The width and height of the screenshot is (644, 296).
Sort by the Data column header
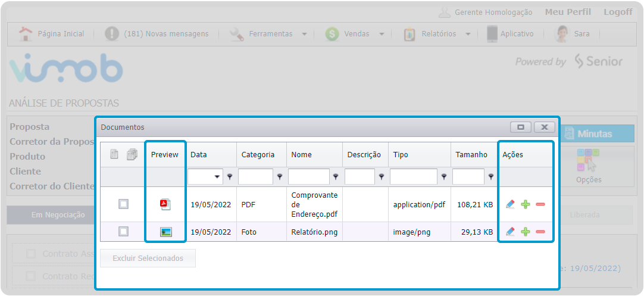198,155
